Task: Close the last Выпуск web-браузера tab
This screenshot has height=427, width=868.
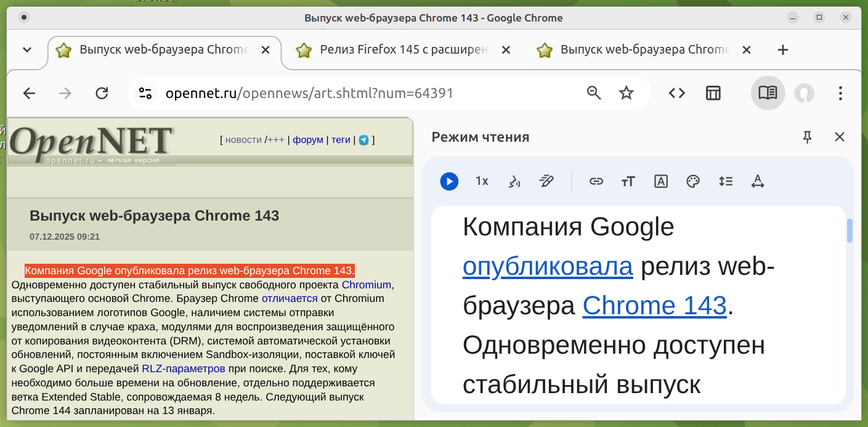Action: (x=746, y=50)
